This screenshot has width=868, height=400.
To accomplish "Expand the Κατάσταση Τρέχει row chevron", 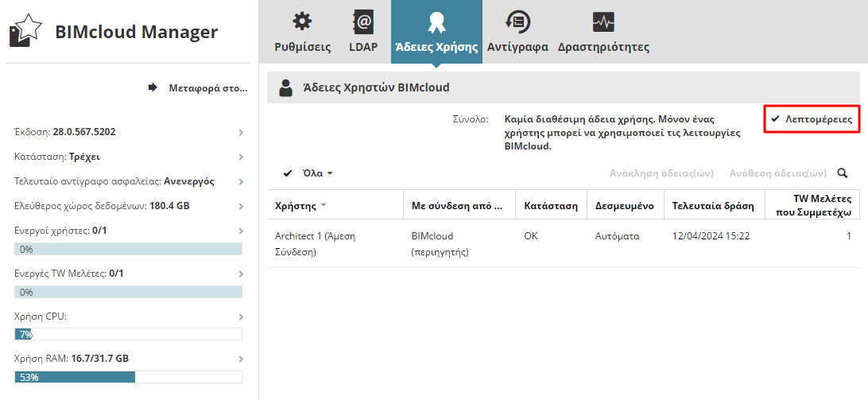I will (x=241, y=157).
